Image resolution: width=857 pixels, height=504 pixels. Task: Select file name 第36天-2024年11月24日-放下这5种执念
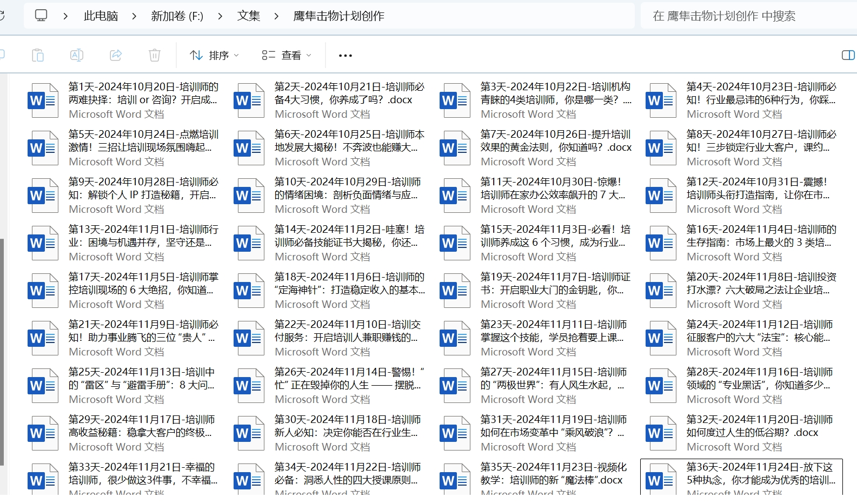click(x=761, y=474)
